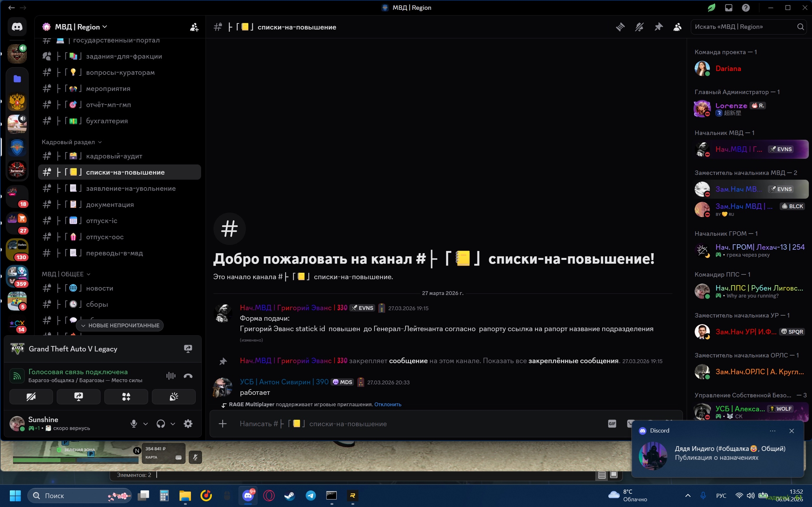Screen dimensions: 812x507
Task: Click GIF picker button in message box
Action: (x=612, y=424)
